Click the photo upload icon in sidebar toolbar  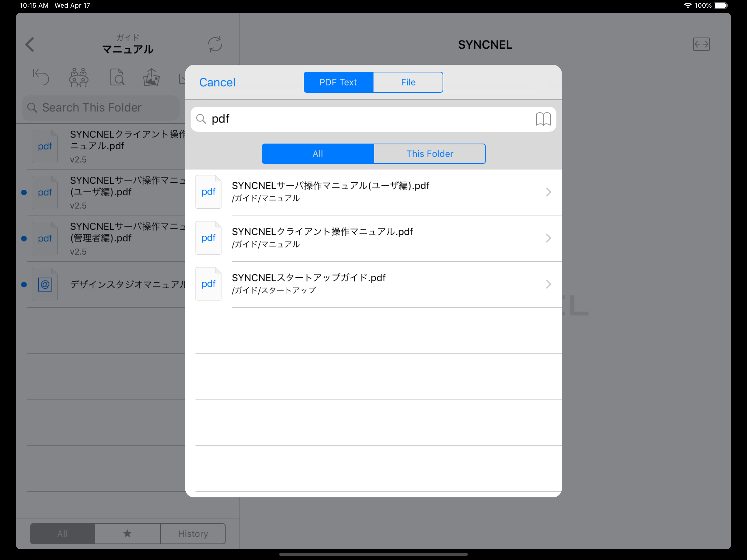(x=151, y=77)
